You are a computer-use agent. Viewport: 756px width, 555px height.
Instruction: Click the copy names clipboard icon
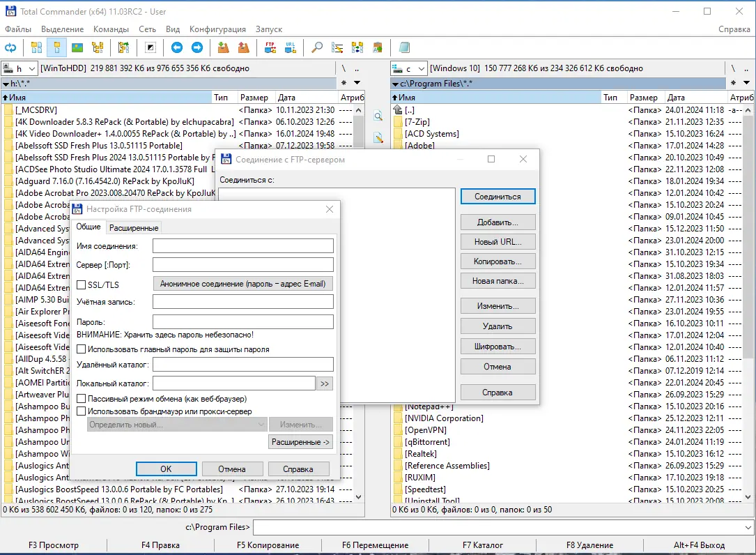point(378,47)
